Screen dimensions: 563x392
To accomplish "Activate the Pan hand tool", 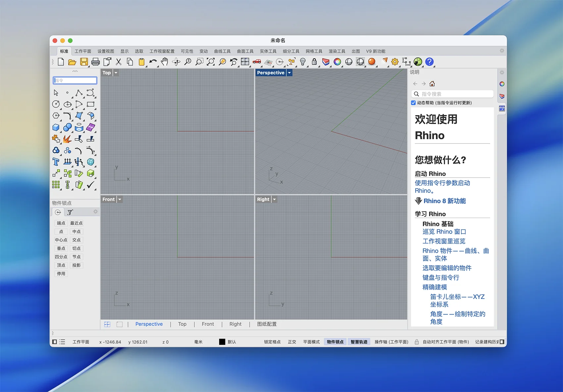I will pos(164,62).
